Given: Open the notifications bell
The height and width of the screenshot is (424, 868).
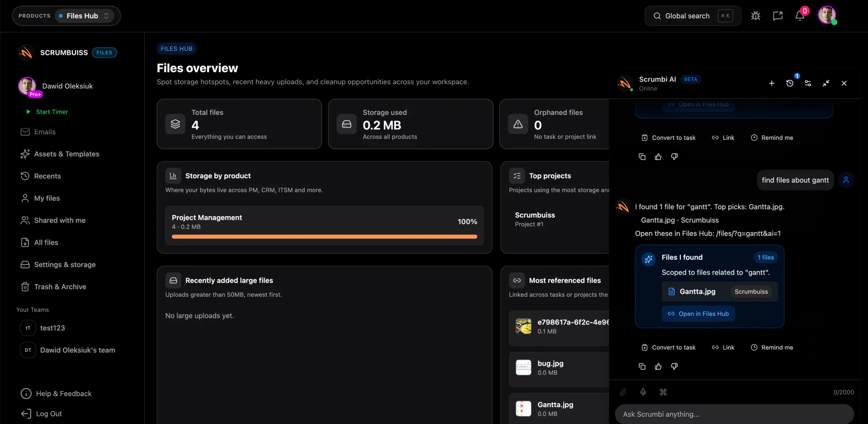Looking at the screenshot, I should pos(800,15).
